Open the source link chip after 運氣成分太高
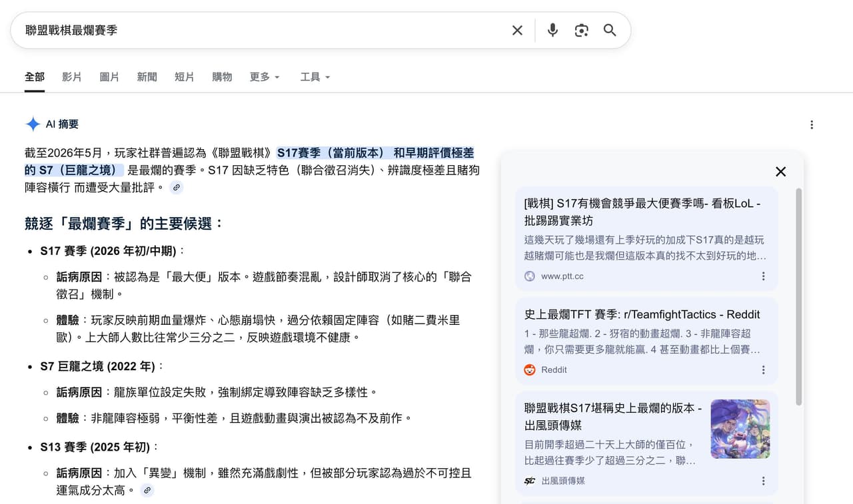This screenshot has width=853, height=504. 147,491
